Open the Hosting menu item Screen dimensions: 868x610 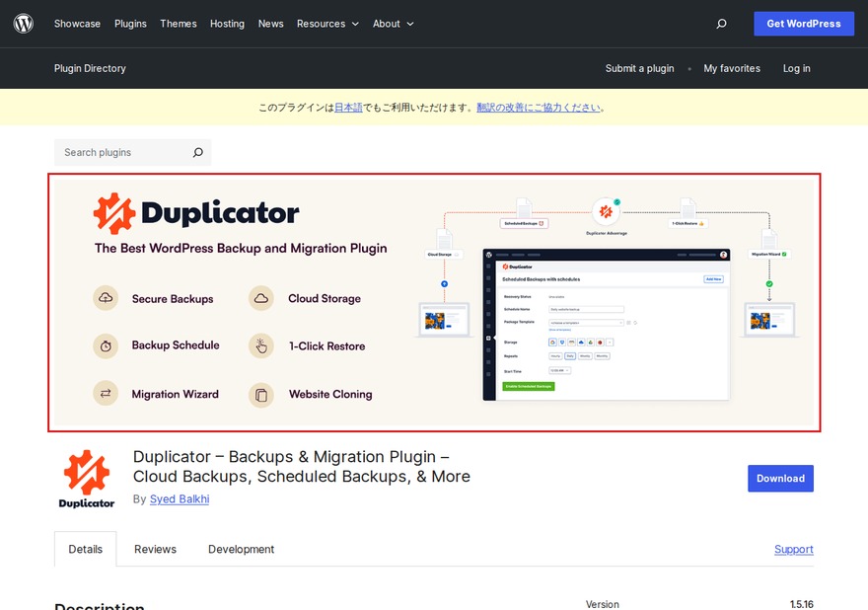tap(227, 24)
